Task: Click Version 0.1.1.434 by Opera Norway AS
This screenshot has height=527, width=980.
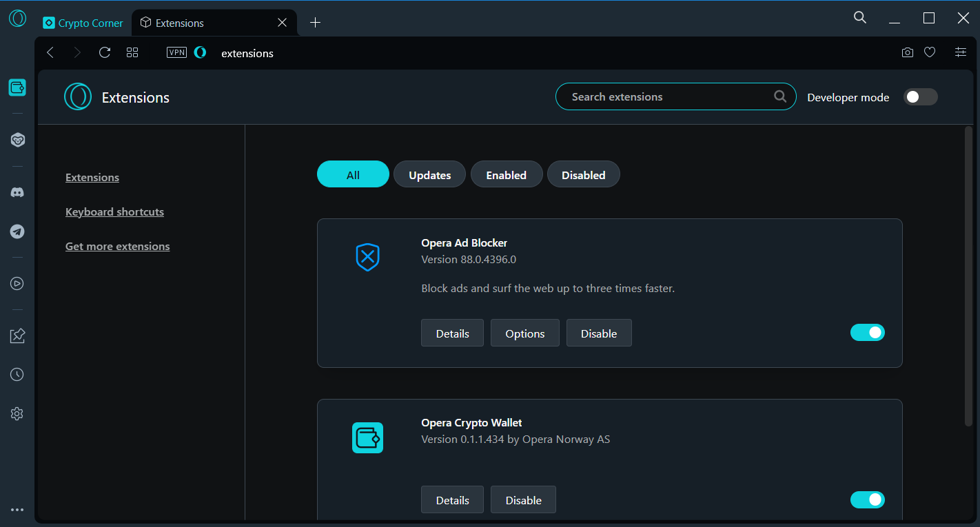Action: pyautogui.click(x=515, y=439)
